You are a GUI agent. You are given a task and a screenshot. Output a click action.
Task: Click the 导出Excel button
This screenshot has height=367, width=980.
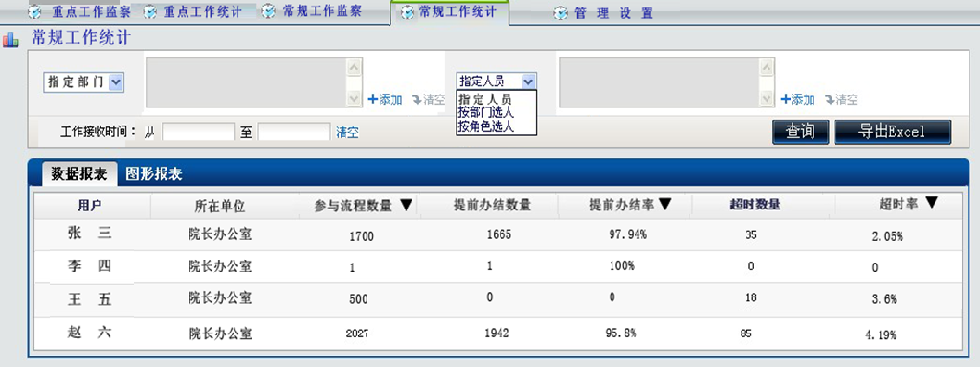point(893,131)
